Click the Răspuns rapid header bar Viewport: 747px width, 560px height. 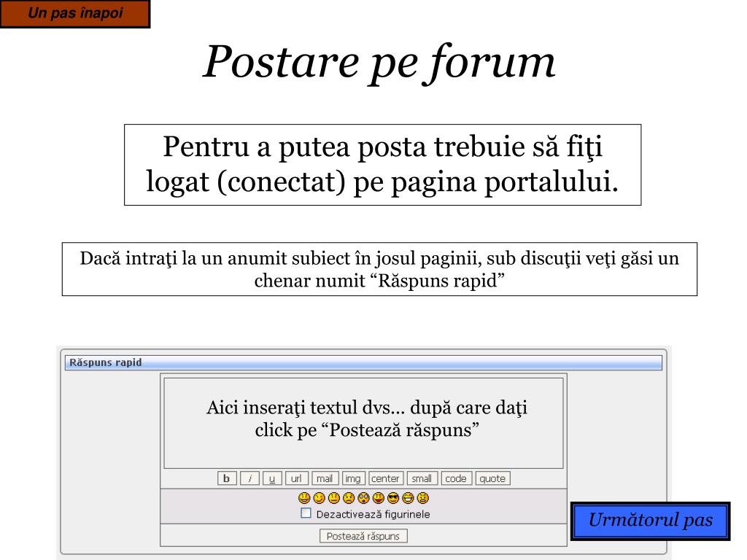pyautogui.click(x=363, y=363)
